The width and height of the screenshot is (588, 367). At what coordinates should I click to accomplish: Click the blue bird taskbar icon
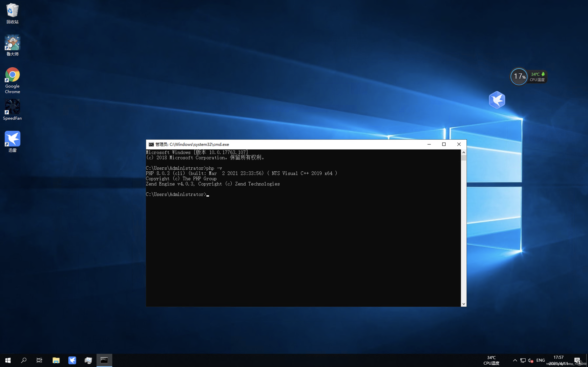[x=72, y=360]
